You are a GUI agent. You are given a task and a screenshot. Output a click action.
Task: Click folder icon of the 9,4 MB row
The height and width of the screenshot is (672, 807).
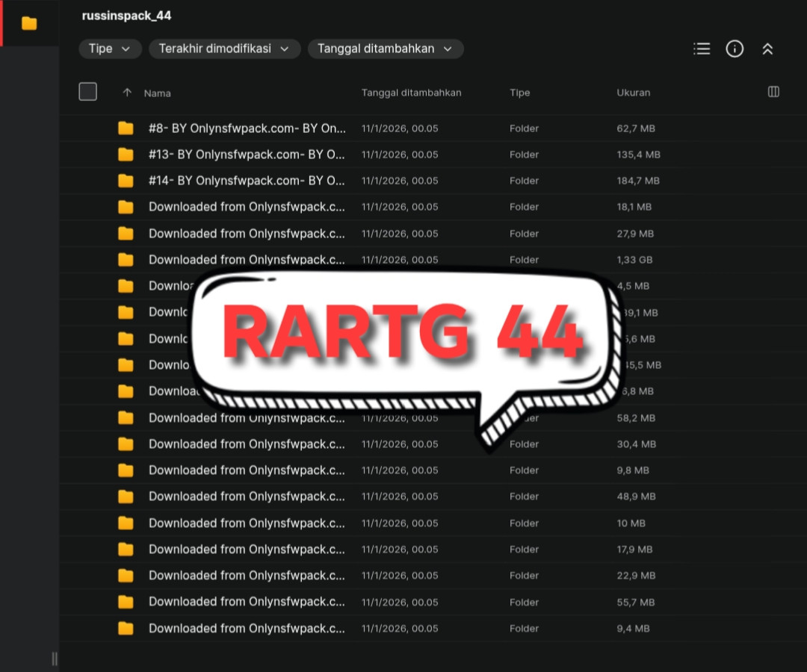(x=126, y=628)
